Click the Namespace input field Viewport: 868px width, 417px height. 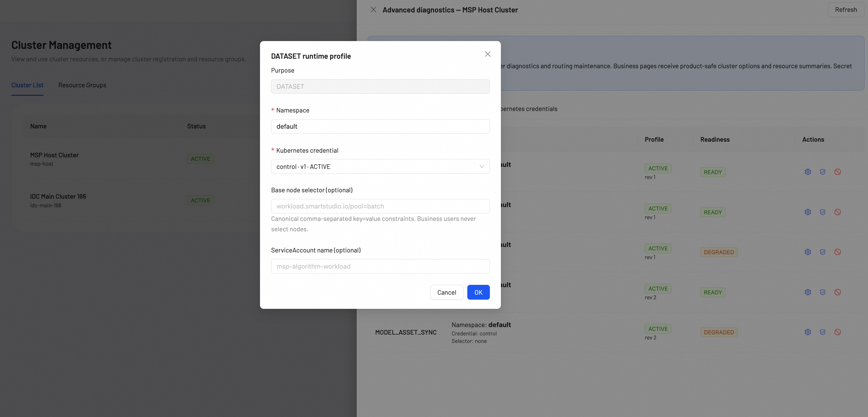coord(380,127)
